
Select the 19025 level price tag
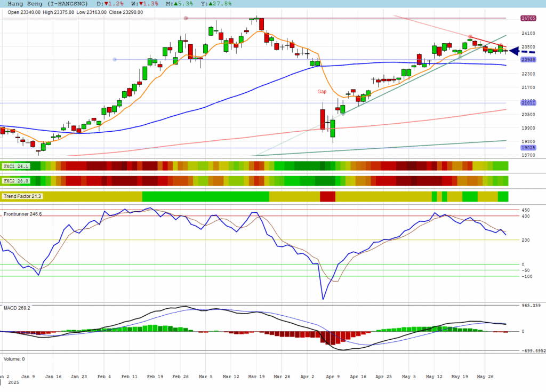(x=528, y=148)
